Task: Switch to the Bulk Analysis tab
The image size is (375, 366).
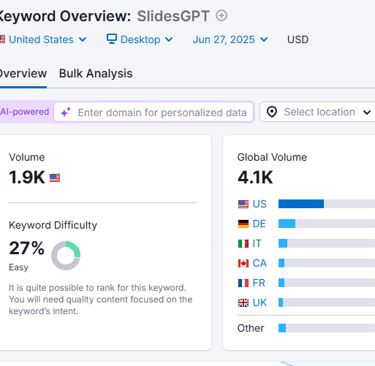Action: coord(96,73)
